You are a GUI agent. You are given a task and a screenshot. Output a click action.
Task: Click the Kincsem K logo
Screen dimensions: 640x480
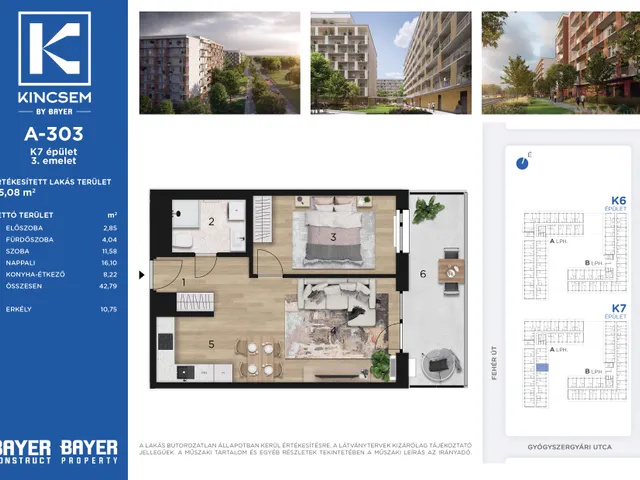point(54,49)
